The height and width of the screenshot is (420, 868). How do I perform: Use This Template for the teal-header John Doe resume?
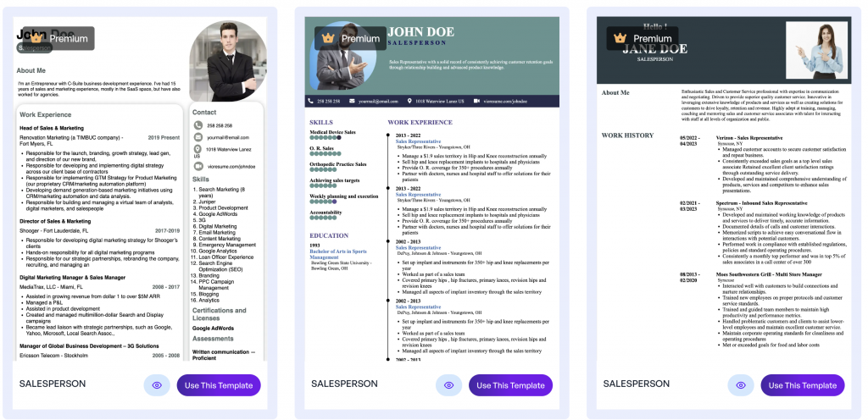pos(510,385)
